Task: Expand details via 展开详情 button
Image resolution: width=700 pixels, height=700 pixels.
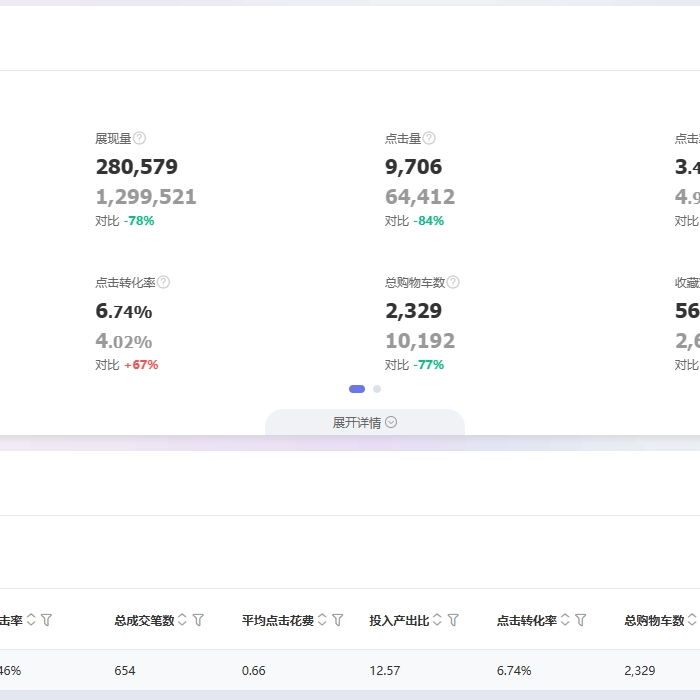Action: [365, 423]
